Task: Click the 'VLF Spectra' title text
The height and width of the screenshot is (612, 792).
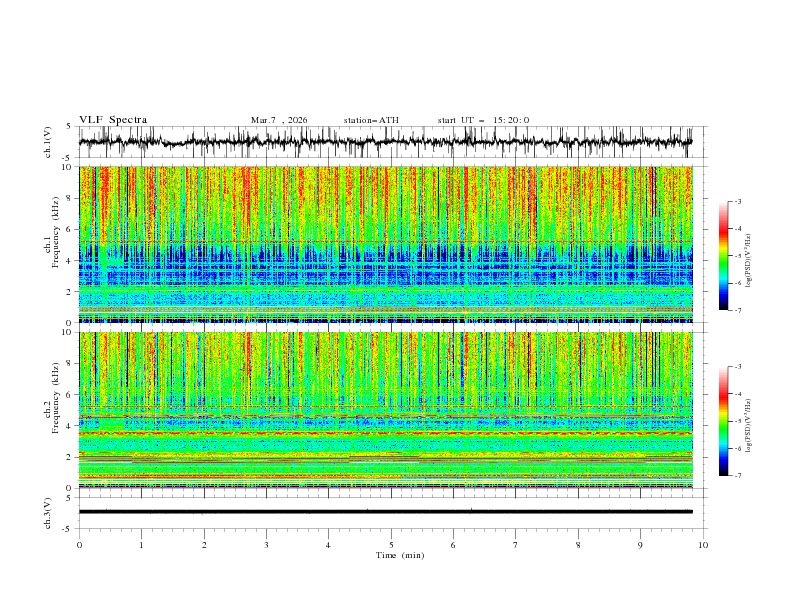Action: coord(113,120)
